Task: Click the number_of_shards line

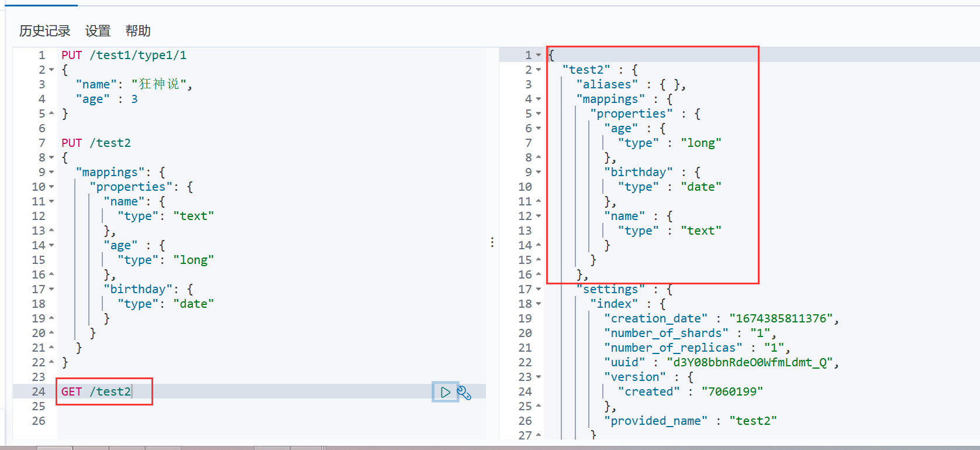Action: coord(690,333)
